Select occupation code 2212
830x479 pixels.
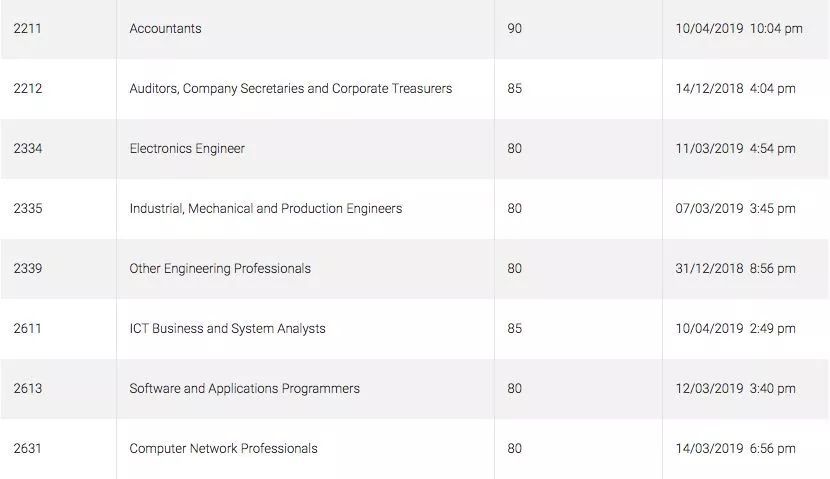[28, 88]
